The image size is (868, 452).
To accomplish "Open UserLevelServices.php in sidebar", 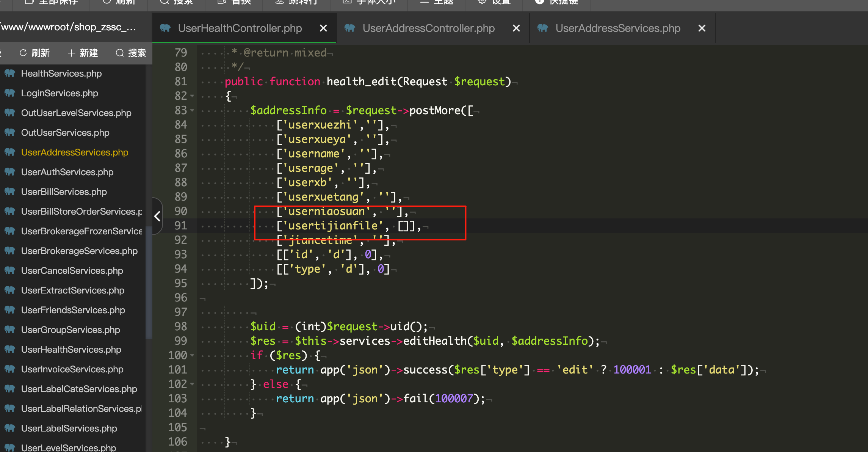I will [69, 447].
